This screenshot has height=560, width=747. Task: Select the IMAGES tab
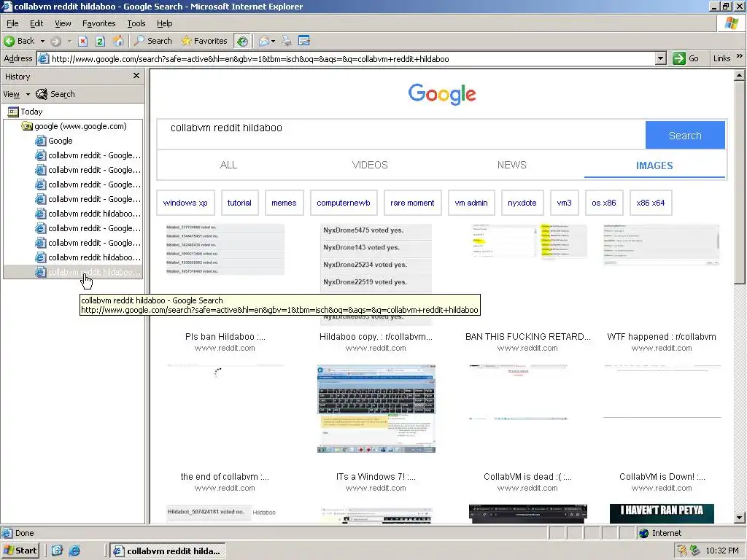coord(654,166)
